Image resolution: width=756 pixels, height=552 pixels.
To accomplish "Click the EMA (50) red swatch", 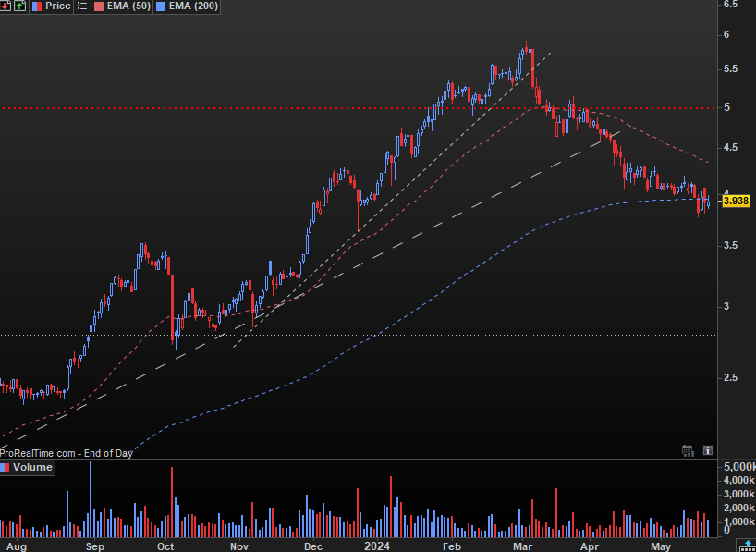I will 98,6.
